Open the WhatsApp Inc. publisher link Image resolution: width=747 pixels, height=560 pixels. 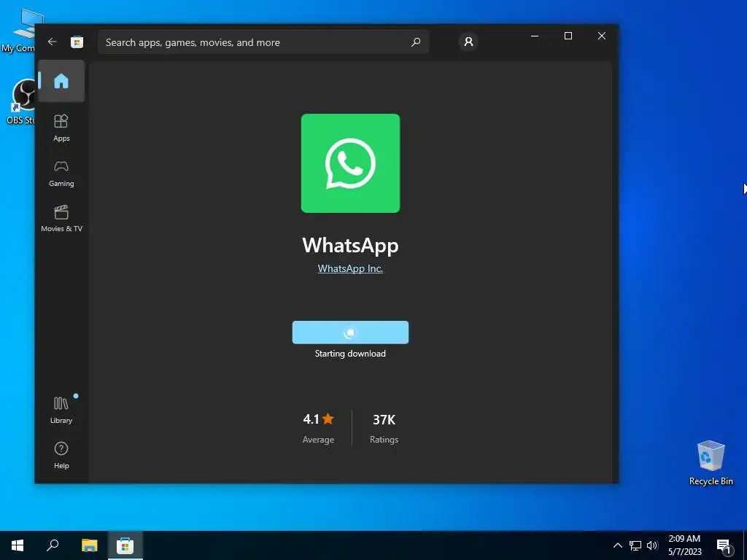click(350, 268)
